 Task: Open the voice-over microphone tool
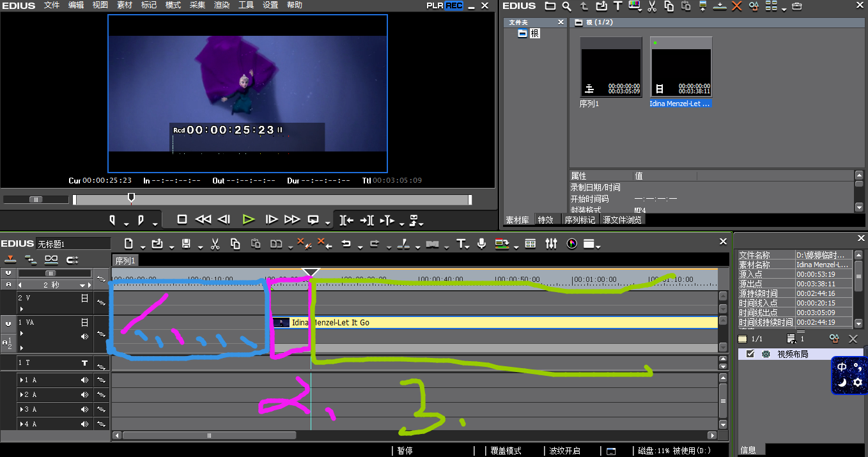[x=482, y=244]
